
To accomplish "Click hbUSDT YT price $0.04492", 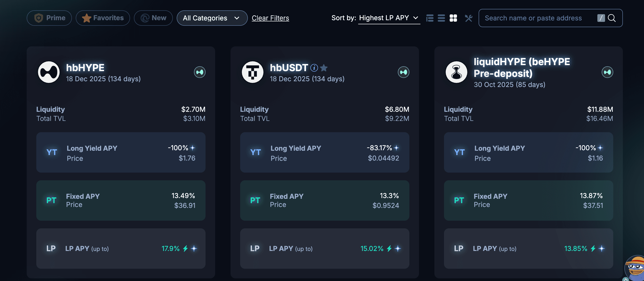I will pyautogui.click(x=383, y=158).
